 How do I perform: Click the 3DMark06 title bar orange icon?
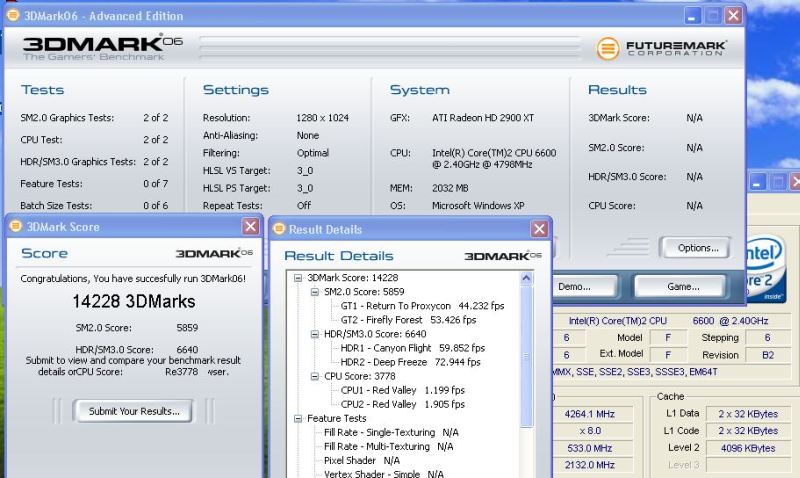pos(13,15)
